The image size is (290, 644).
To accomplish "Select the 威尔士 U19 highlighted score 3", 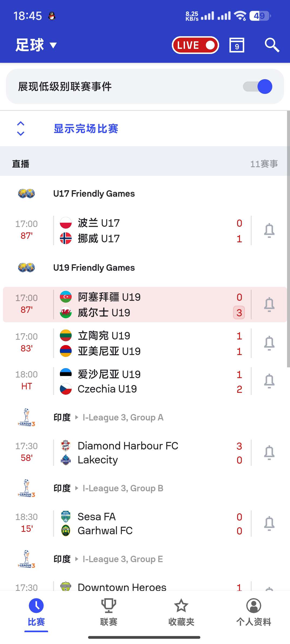I will [x=239, y=313].
